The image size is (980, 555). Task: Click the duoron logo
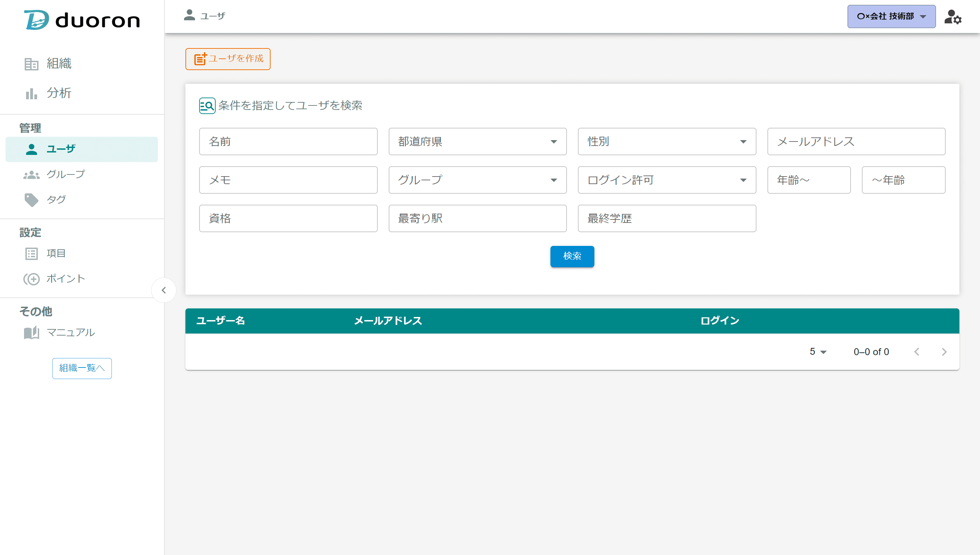pos(82,20)
